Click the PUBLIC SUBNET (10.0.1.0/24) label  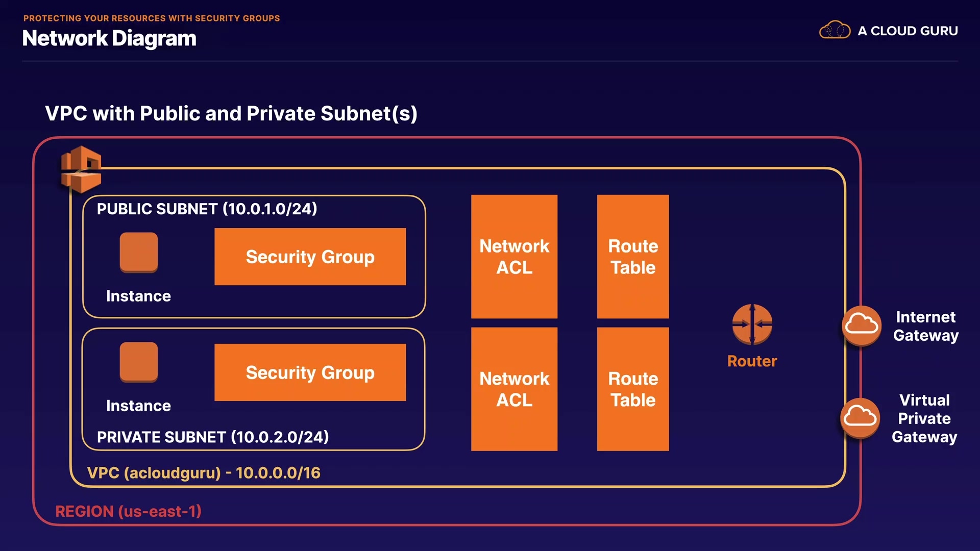(x=207, y=209)
